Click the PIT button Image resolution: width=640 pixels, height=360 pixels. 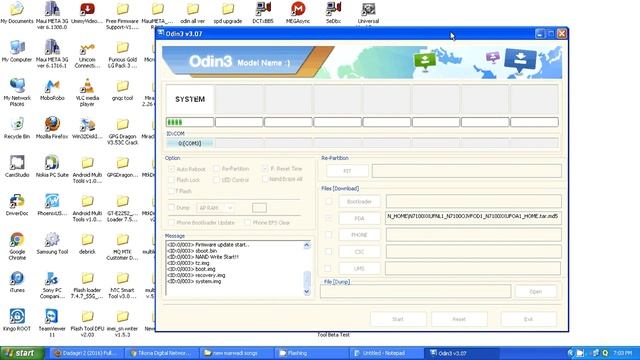pos(347,171)
